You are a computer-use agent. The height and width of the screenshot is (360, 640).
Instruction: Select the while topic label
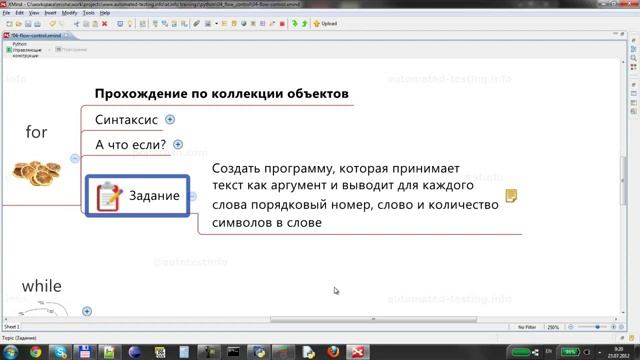(42, 286)
